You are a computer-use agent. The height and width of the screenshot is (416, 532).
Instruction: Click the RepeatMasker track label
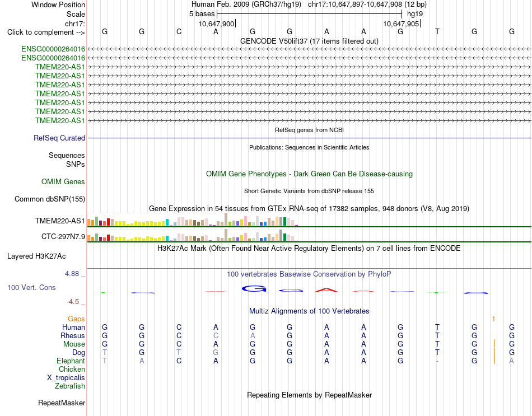[x=62, y=403]
